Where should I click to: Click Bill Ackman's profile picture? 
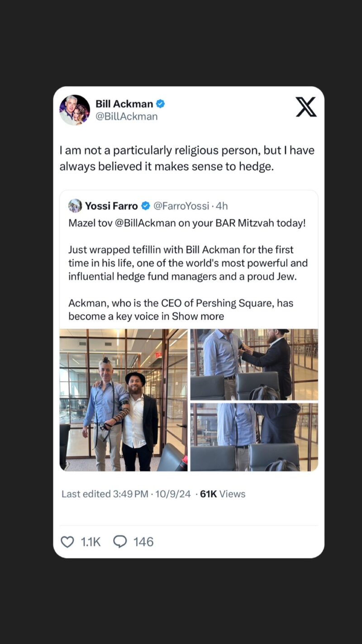pos(75,110)
